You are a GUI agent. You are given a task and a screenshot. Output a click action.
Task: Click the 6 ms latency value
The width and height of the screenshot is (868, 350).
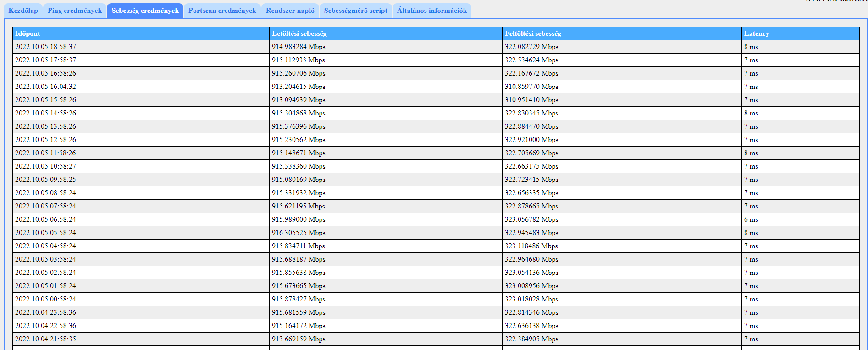(751, 219)
